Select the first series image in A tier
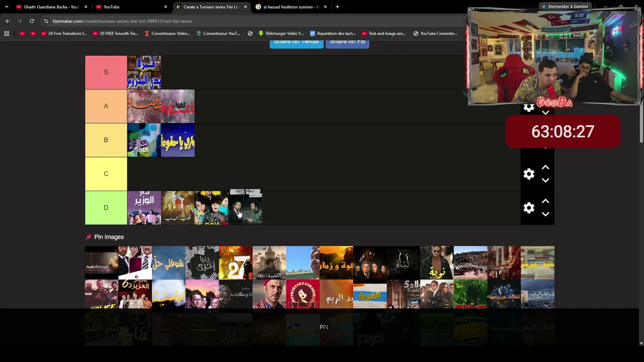644x362 pixels. click(144, 106)
